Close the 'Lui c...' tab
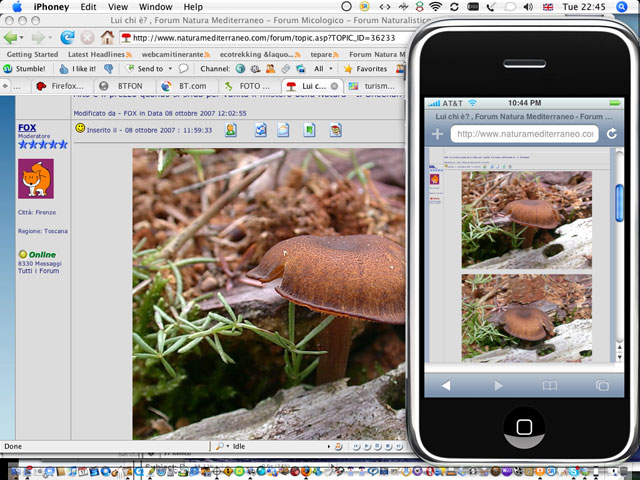The height and width of the screenshot is (480, 640). pyautogui.click(x=335, y=86)
